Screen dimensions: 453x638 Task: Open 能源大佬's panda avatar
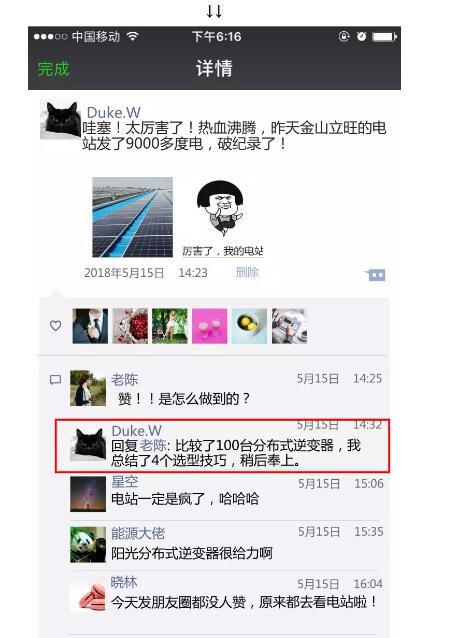(x=88, y=544)
